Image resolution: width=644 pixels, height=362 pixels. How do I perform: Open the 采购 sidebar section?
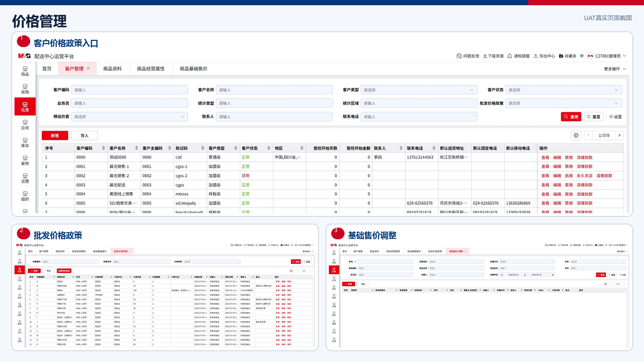click(x=25, y=89)
